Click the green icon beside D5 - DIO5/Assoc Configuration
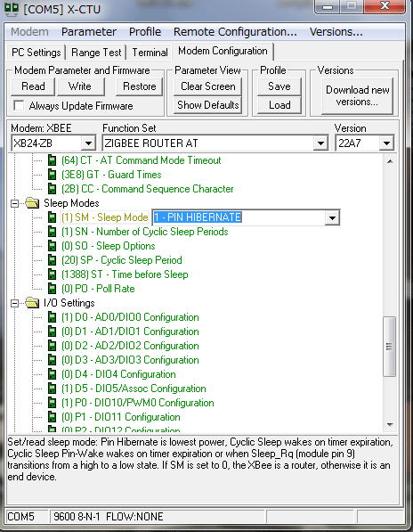The image size is (413, 532). coord(52,389)
